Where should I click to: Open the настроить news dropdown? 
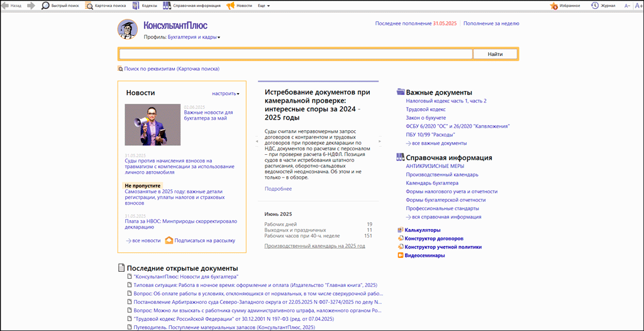click(x=226, y=93)
